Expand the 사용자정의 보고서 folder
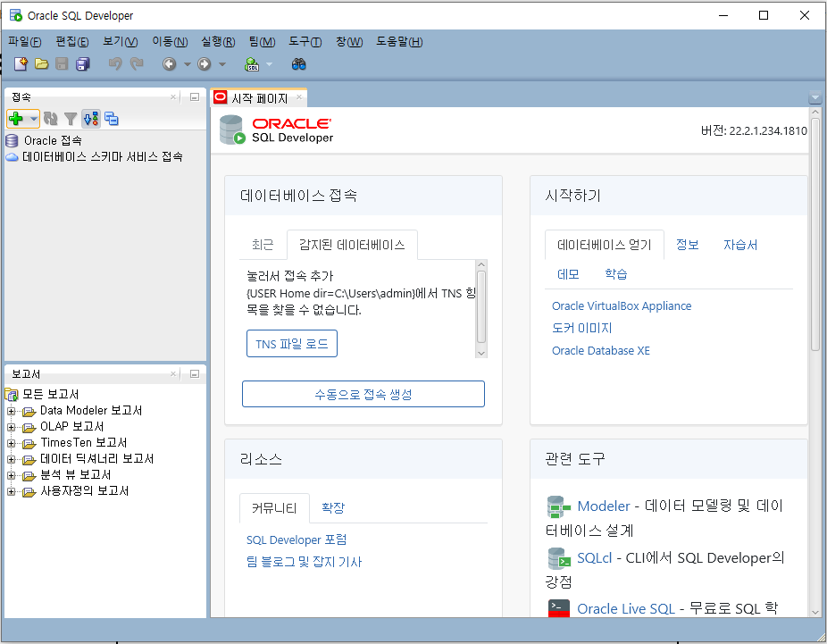The width and height of the screenshot is (827, 644). pyautogui.click(x=11, y=491)
